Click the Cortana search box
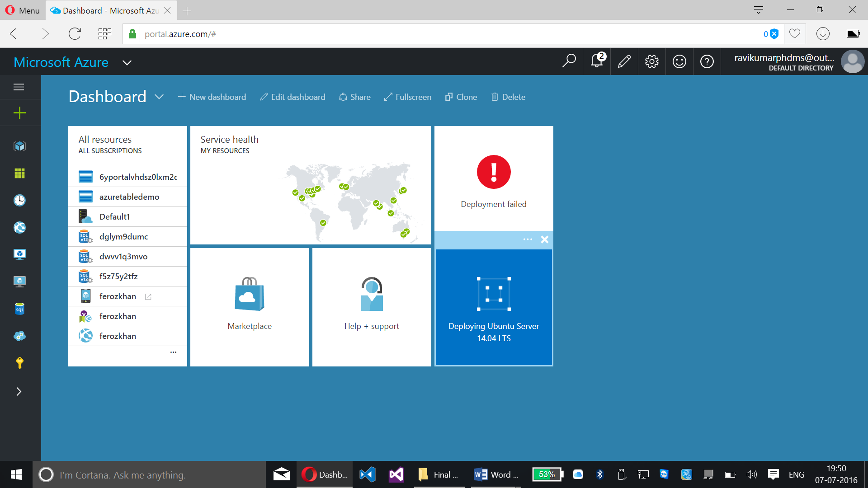 149,475
